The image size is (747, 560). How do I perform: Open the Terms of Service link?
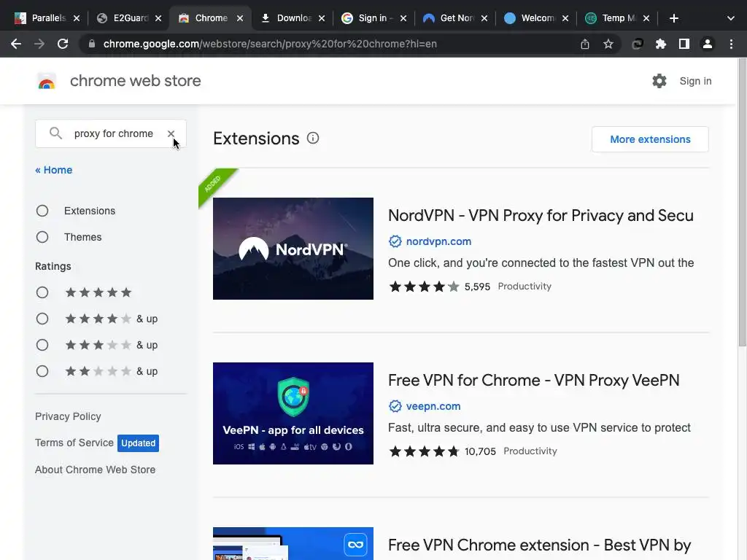(74, 443)
